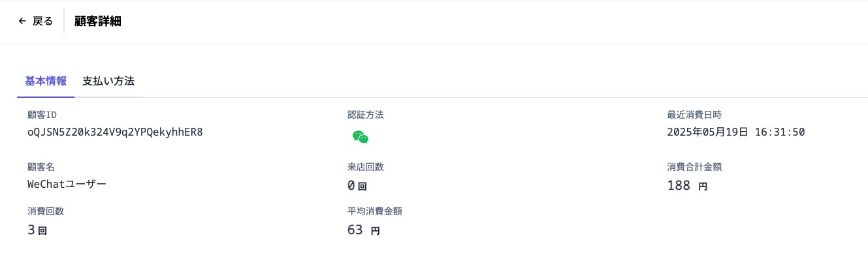Switch to the 基本情報 tab
The image size is (868, 270).
click(46, 82)
